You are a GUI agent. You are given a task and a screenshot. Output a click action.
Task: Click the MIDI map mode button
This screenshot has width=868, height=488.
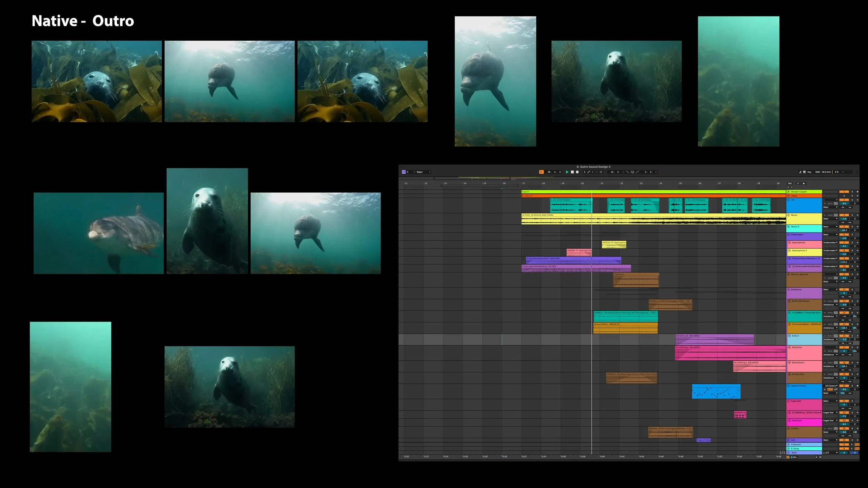click(818, 172)
